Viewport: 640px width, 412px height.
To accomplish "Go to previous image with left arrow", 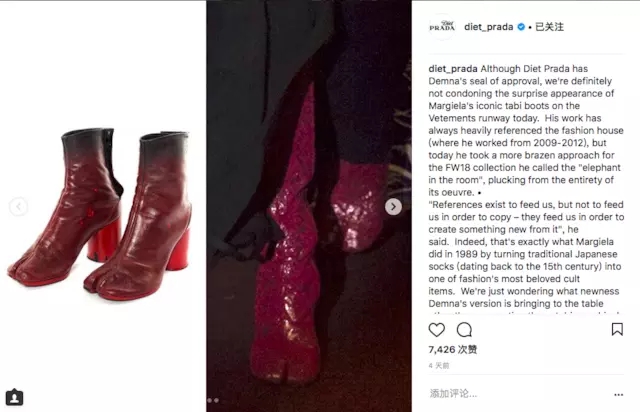I will tap(18, 207).
